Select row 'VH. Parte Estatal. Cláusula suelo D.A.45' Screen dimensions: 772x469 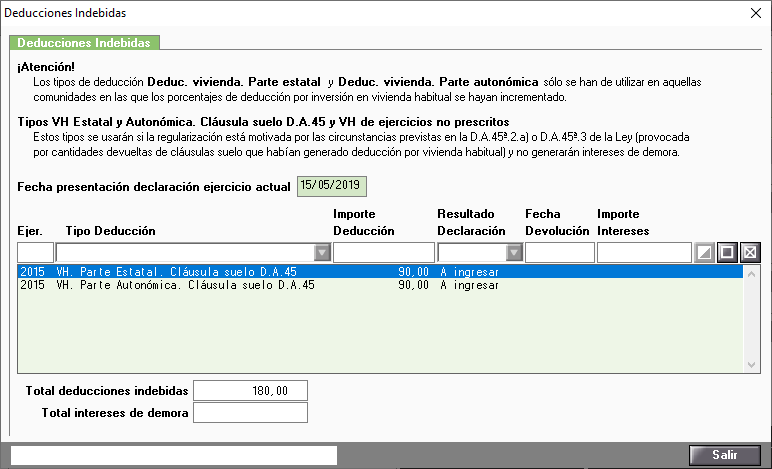[380, 272]
